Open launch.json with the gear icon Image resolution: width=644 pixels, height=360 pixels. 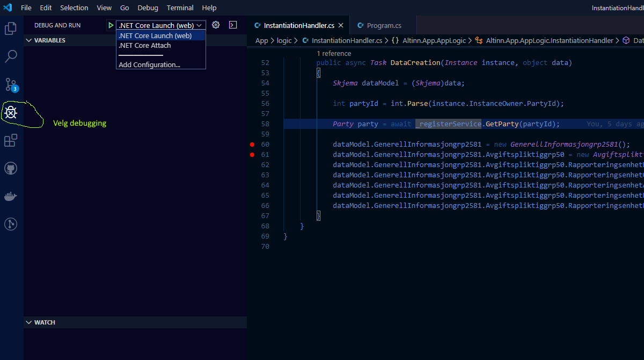pos(216,25)
